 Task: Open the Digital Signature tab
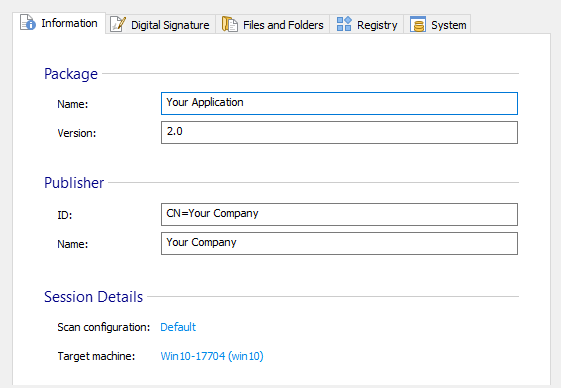coord(161,24)
